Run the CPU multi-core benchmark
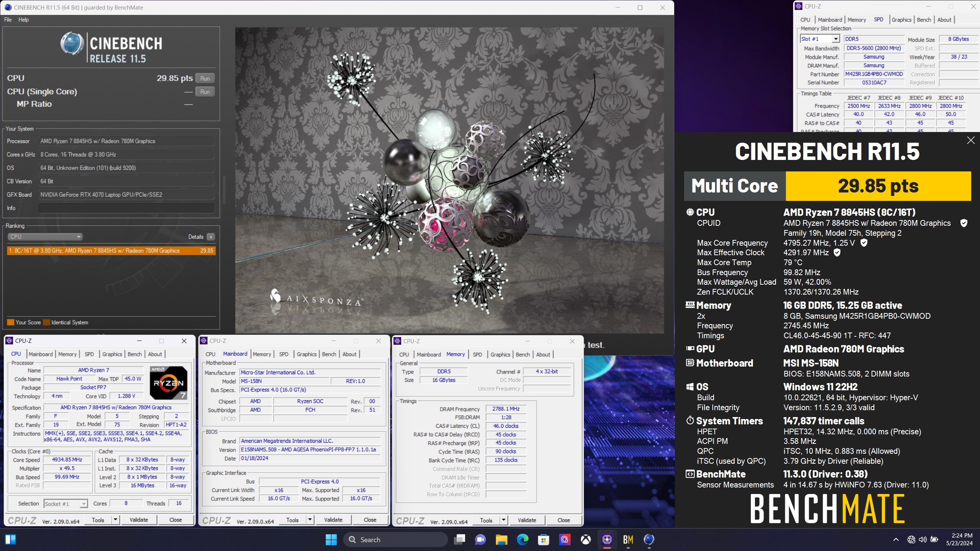Image resolution: width=980 pixels, height=551 pixels. (205, 78)
